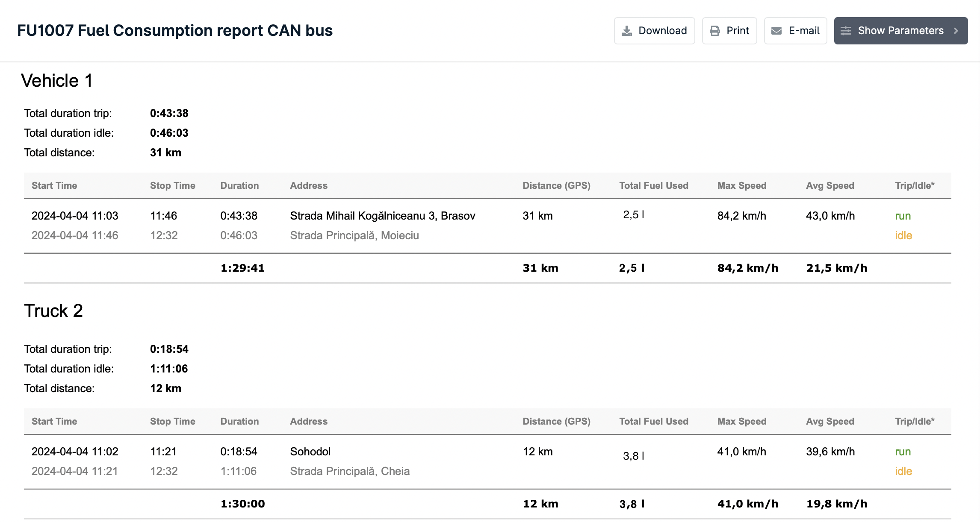Select the Truck 2 section heading
Screen dimensions: 980x522
click(53, 311)
